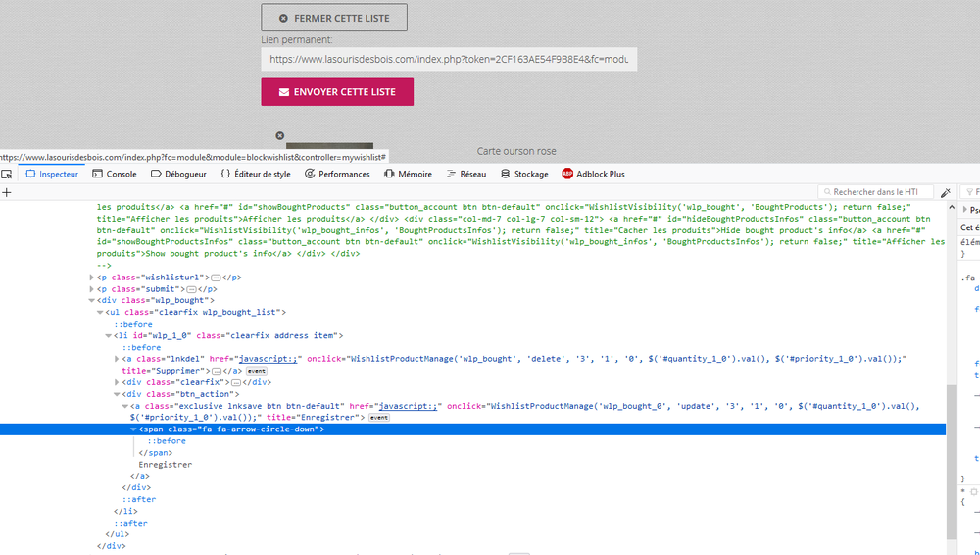Switch to the Mémoire tab

pyautogui.click(x=408, y=174)
